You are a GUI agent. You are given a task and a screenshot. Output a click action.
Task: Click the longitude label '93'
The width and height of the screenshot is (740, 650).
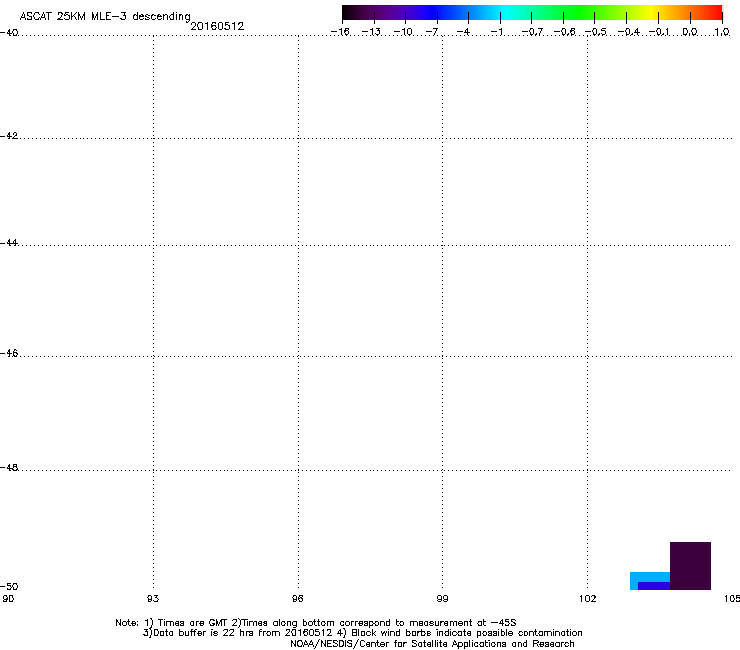(153, 599)
